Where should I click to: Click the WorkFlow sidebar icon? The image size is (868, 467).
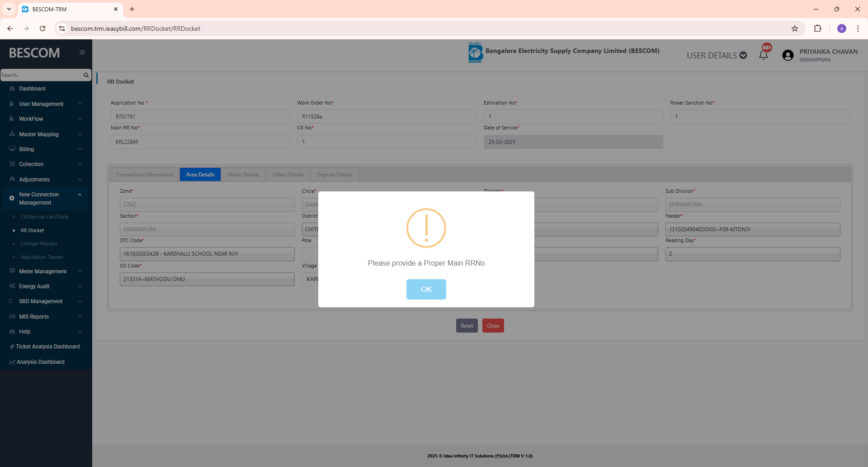12,119
